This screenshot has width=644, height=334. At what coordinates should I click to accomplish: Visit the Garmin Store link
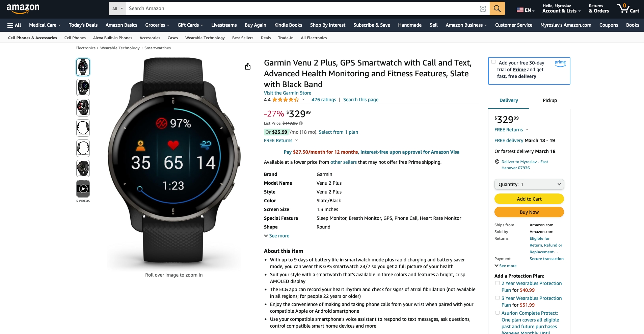pos(288,93)
